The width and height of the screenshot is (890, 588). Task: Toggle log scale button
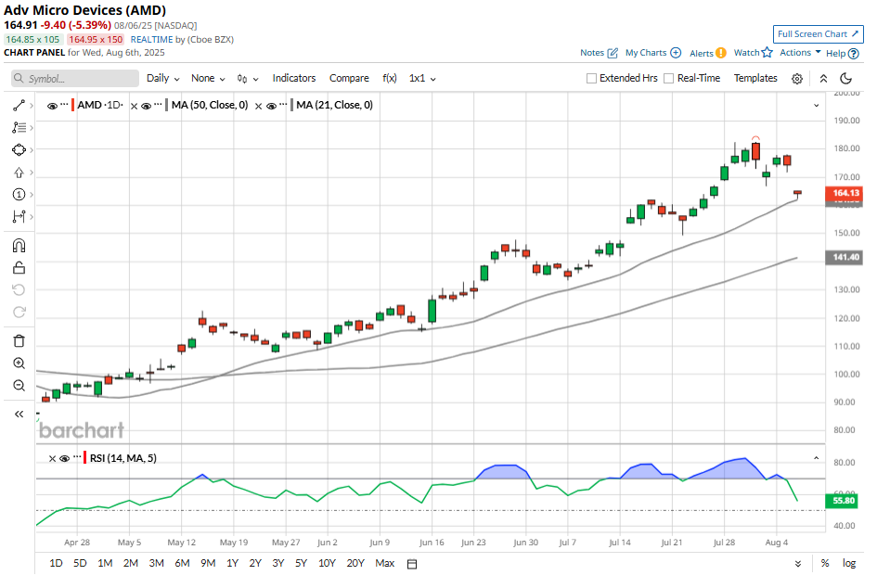(849, 563)
